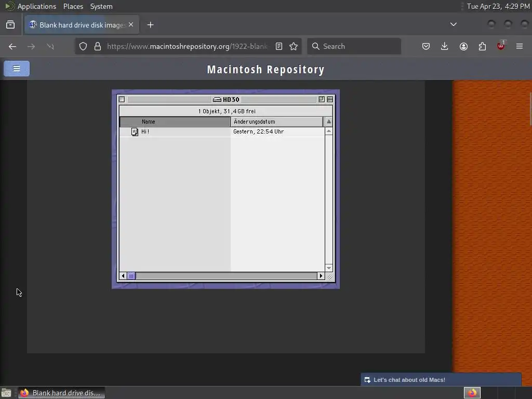Close the Blank hard drive disk images tab

131,25
